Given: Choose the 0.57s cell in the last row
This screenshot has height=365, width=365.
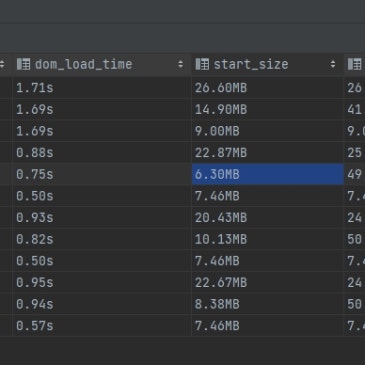Looking at the screenshot, I should (102, 326).
